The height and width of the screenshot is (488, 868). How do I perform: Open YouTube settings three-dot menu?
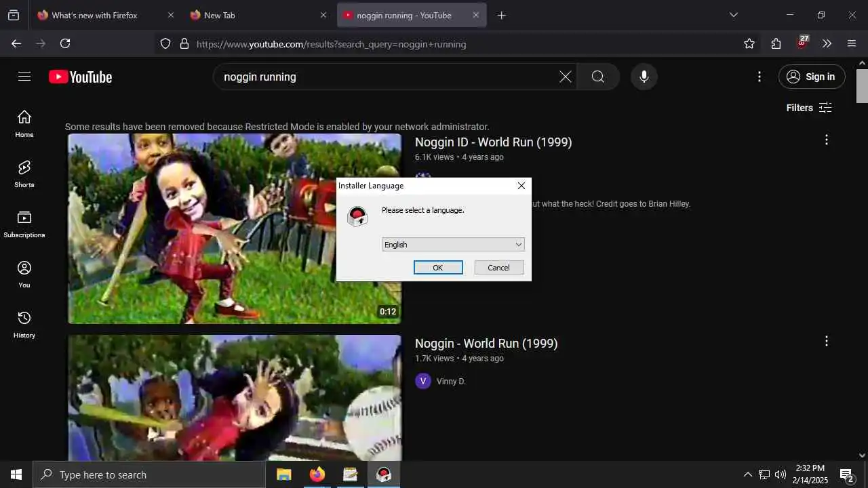click(x=759, y=77)
